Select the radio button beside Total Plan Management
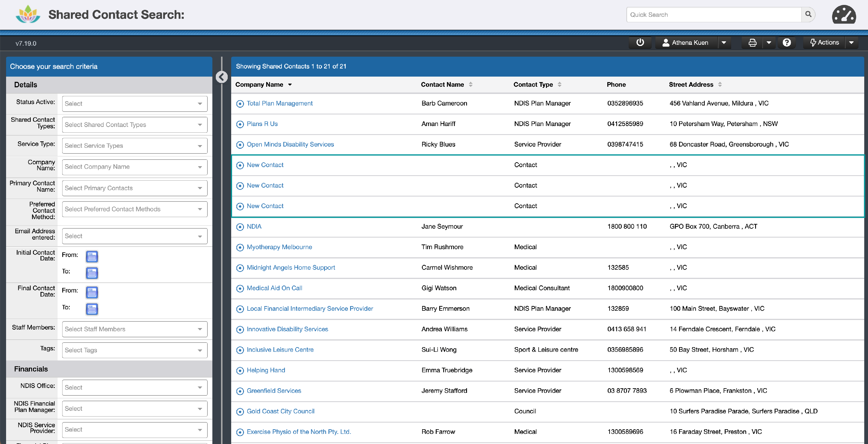868x444 pixels. click(240, 104)
